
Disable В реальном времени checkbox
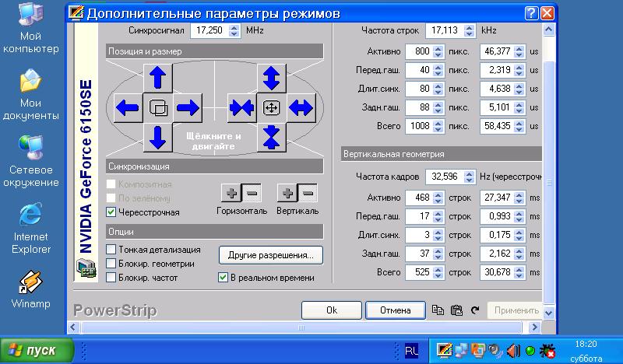(224, 278)
